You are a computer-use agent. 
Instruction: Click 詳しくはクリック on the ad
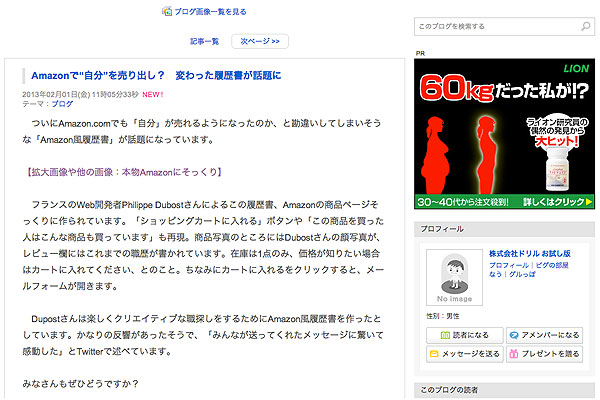tap(557, 202)
